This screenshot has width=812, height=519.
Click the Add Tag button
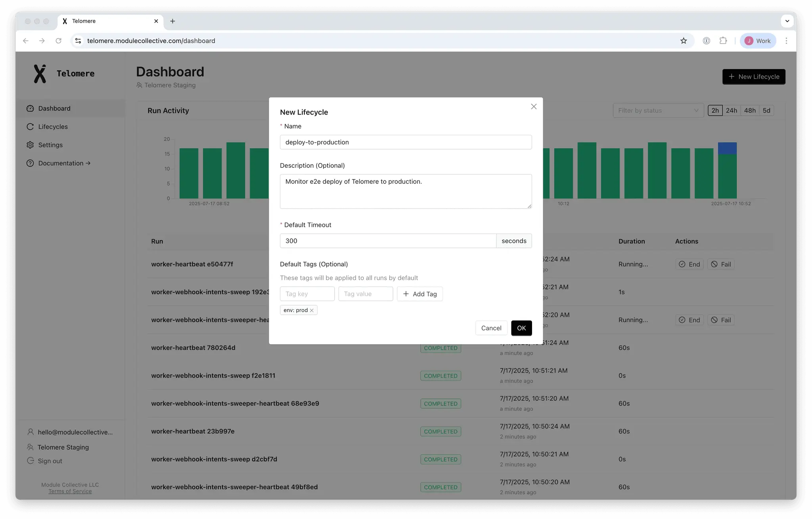click(420, 294)
